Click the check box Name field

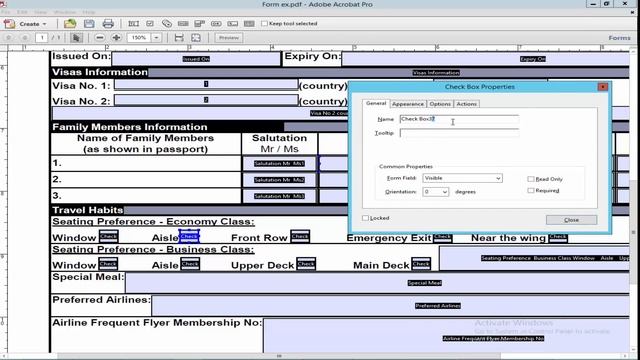click(459, 119)
